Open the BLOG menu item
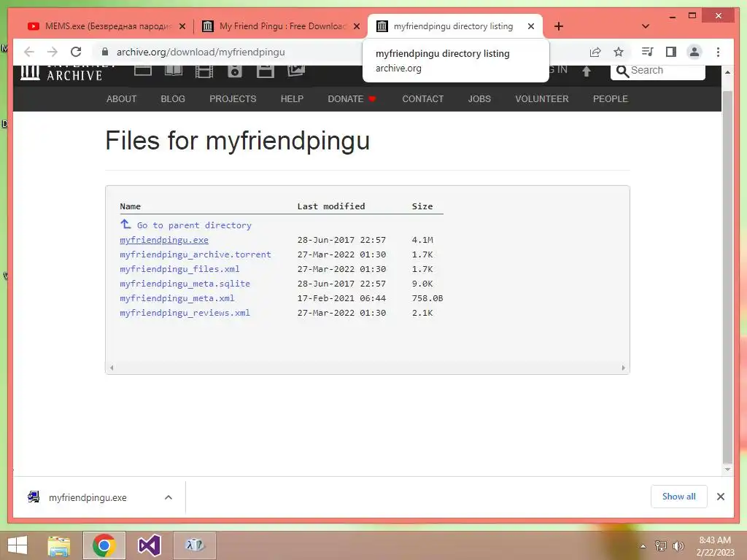Screen dimensions: 747x560 pos(173,98)
